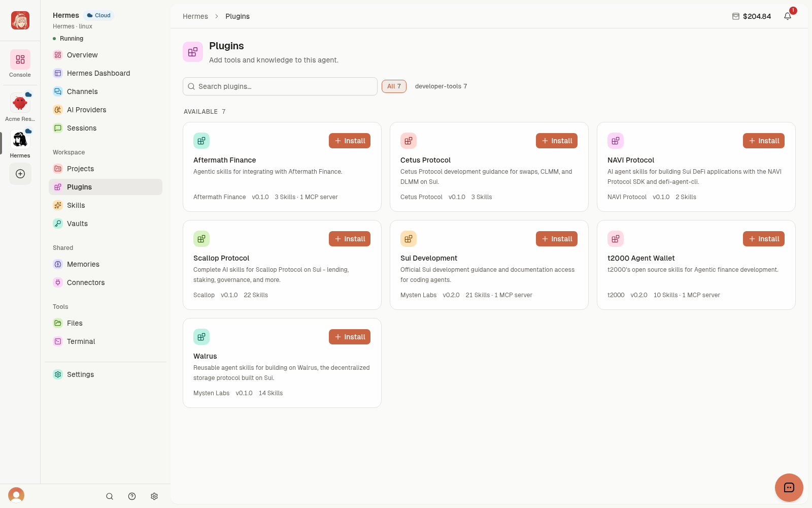The height and width of the screenshot is (508, 812).
Task: Click the Aftermath Finance card title
Action: point(225,160)
